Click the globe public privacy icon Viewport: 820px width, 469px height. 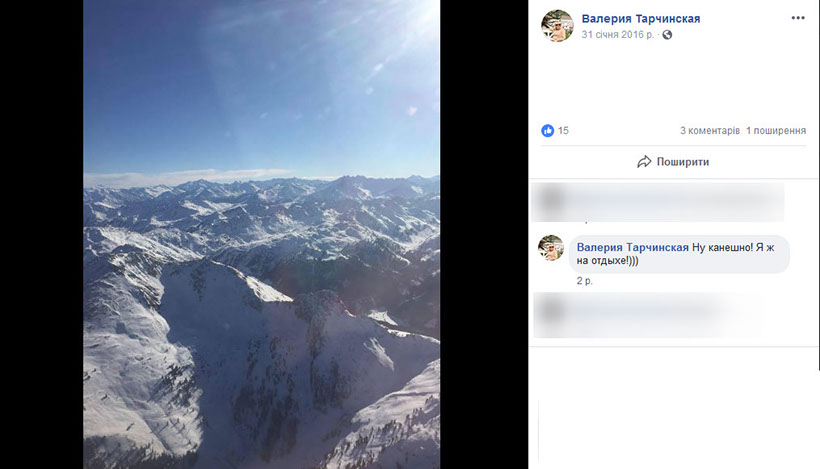(x=667, y=35)
